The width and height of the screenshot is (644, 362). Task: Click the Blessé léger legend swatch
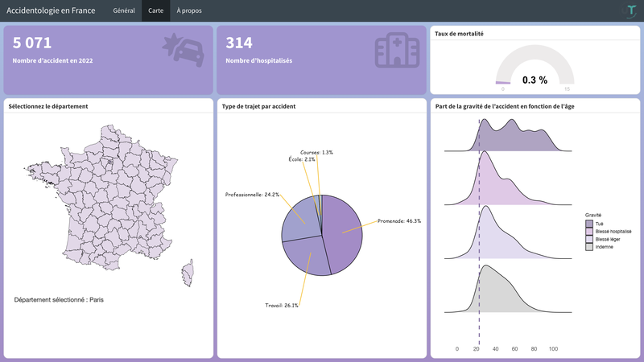coord(589,239)
